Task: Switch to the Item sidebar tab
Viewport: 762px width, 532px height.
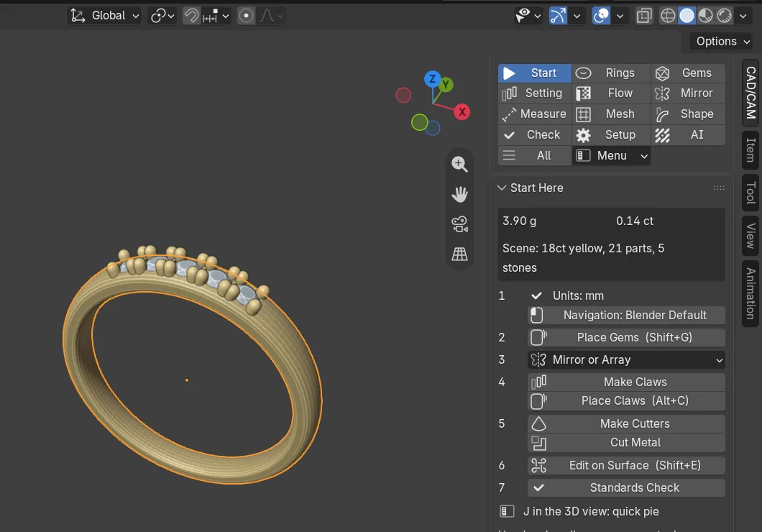Action: pyautogui.click(x=750, y=150)
